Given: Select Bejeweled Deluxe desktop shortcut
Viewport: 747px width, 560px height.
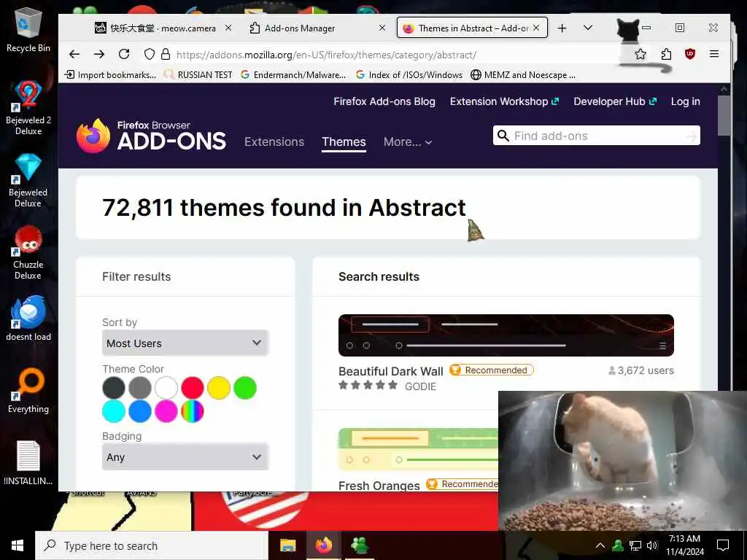Looking at the screenshot, I should 28,181.
